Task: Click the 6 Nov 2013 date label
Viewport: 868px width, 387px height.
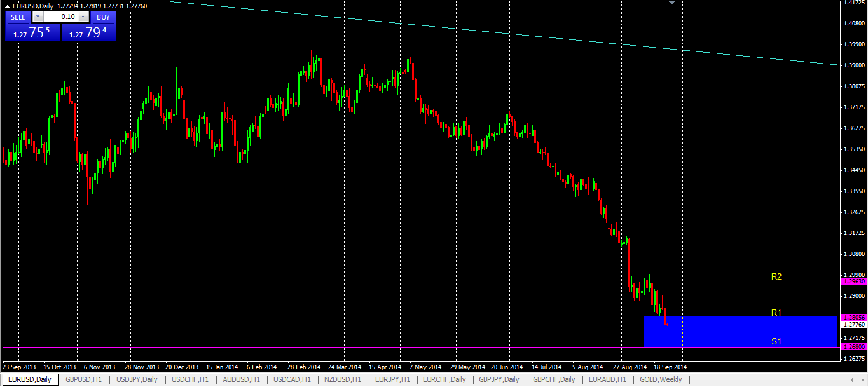Action: pyautogui.click(x=99, y=367)
